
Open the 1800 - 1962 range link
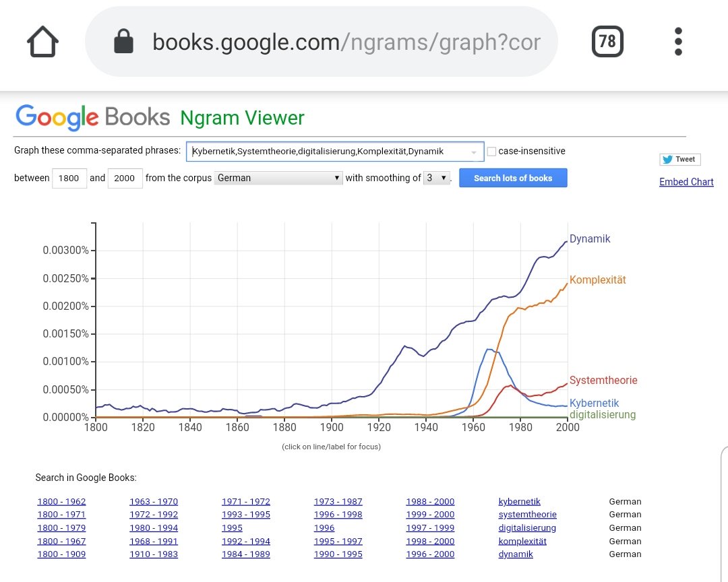coord(61,501)
